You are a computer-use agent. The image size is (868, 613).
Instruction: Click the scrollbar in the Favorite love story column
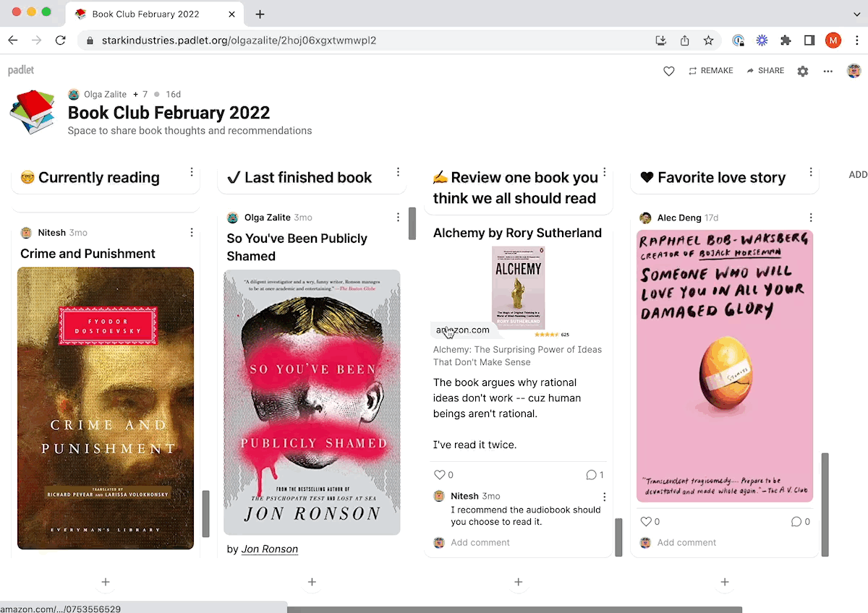[825, 505]
